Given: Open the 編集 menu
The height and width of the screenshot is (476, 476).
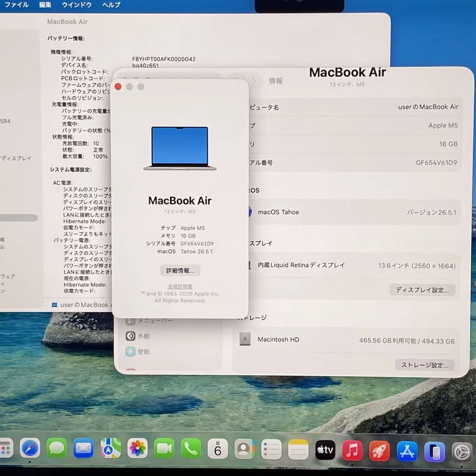Looking at the screenshot, I should click(x=45, y=5).
